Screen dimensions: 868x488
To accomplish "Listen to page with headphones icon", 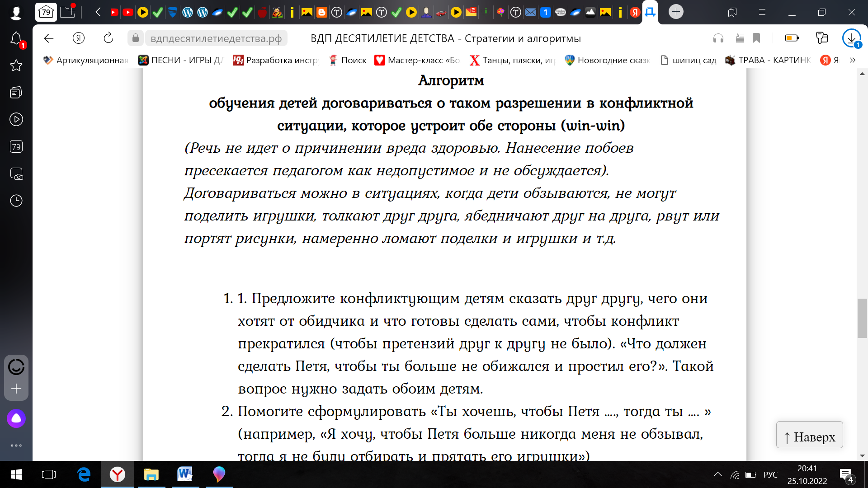I will pyautogui.click(x=718, y=38).
